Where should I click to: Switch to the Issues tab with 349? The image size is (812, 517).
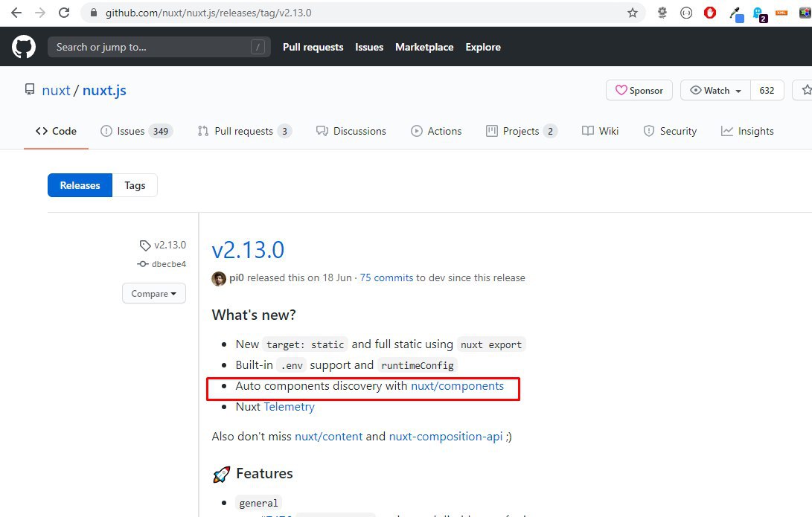coord(136,132)
